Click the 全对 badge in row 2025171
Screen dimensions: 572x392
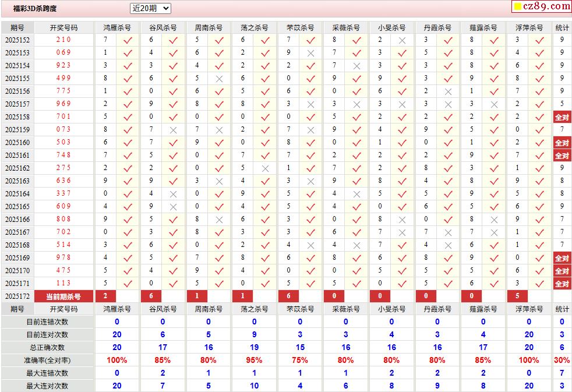click(562, 284)
